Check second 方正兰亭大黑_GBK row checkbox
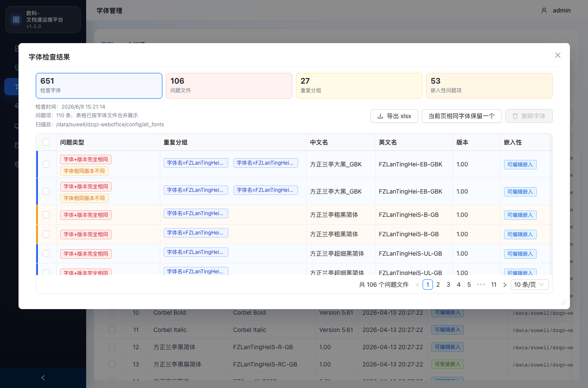Screen dimensions: 588x388 click(x=46, y=191)
